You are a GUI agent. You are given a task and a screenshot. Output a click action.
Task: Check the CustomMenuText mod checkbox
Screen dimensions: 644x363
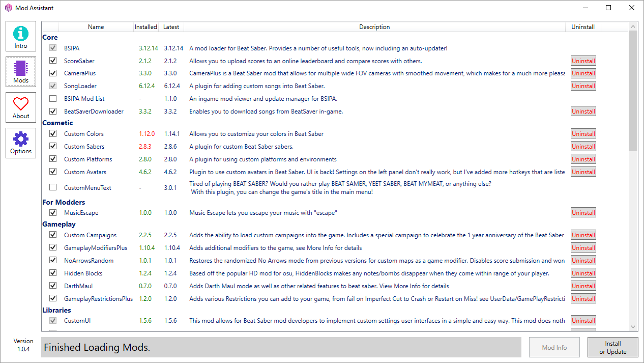[53, 187]
